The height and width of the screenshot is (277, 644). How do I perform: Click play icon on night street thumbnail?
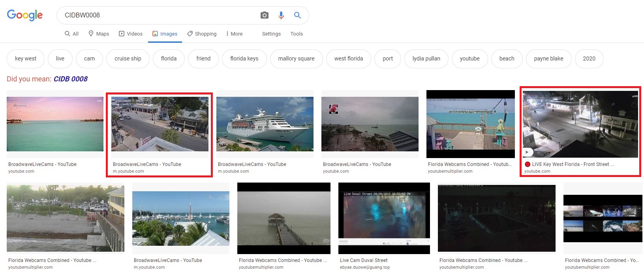point(528,152)
